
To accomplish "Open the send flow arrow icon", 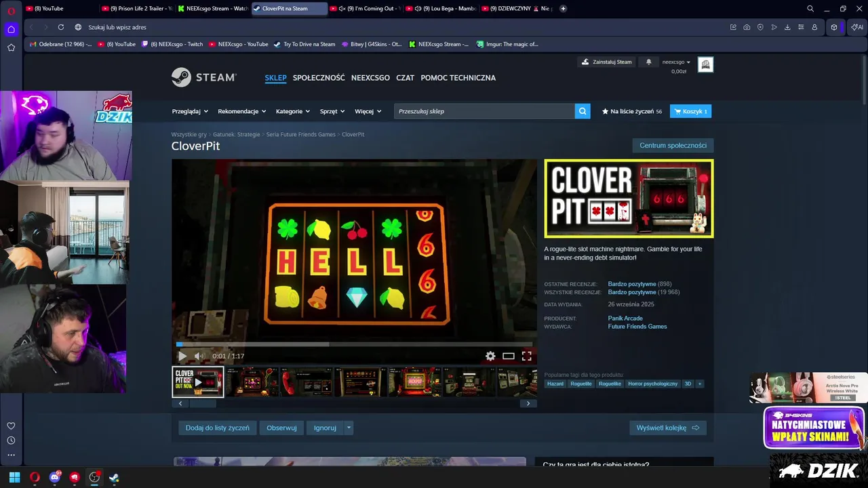I will (774, 27).
